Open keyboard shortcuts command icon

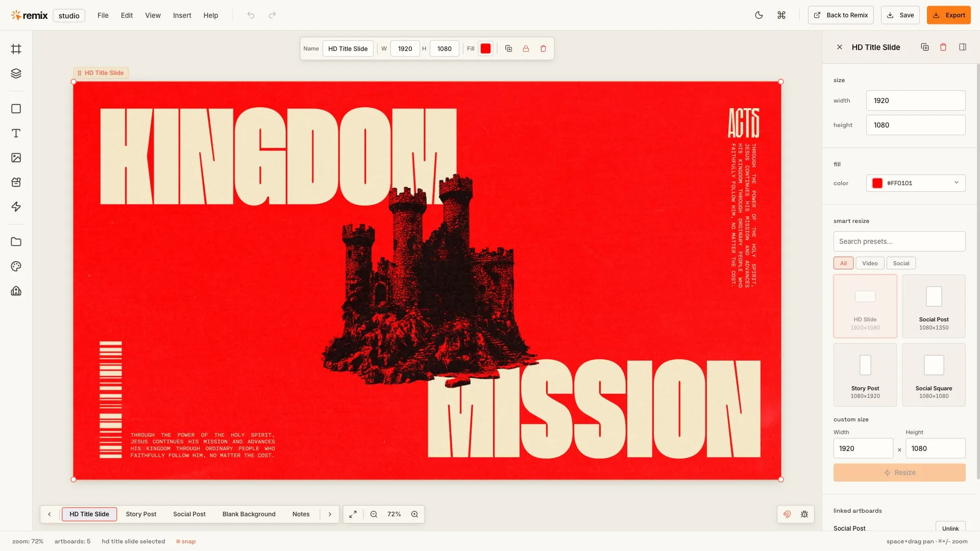click(x=781, y=15)
